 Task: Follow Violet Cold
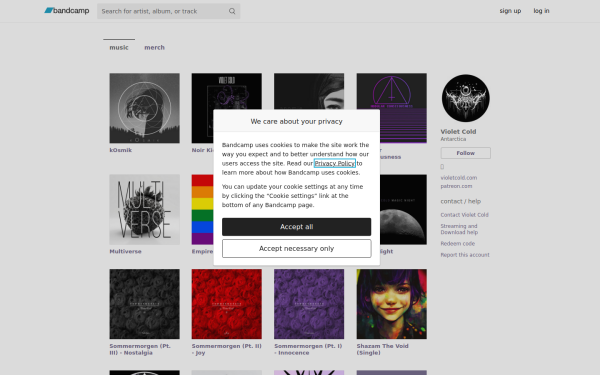pyautogui.click(x=465, y=153)
